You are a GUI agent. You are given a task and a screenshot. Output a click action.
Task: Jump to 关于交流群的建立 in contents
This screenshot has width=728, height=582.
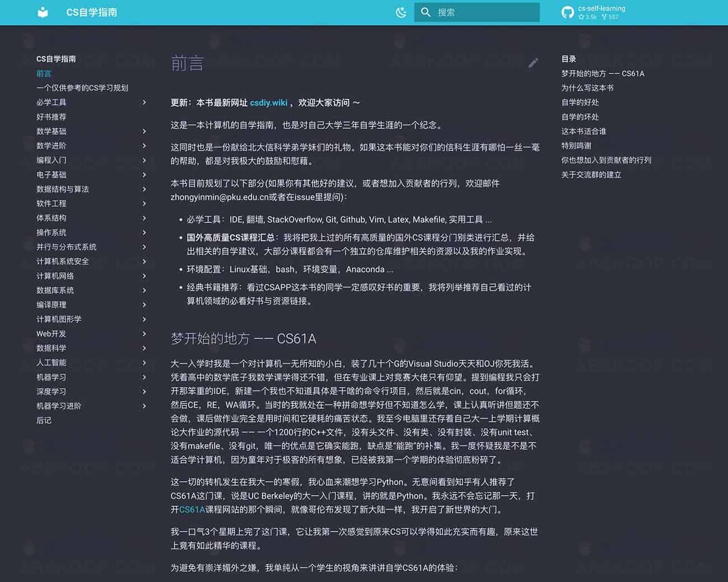pyautogui.click(x=591, y=175)
